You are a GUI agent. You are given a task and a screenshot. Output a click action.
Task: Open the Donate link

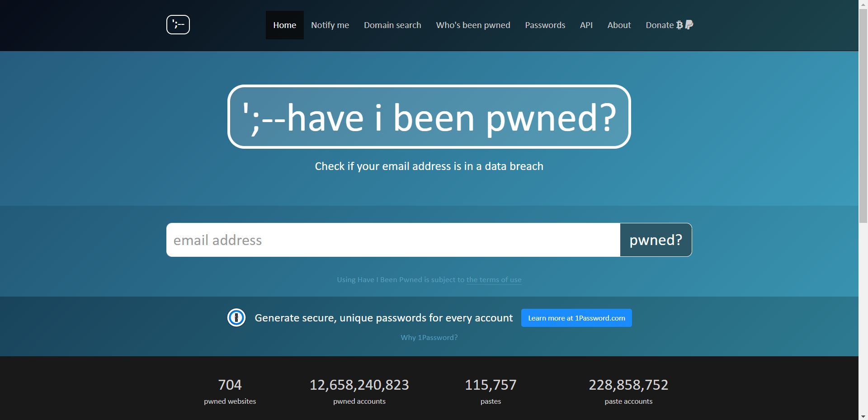click(669, 25)
